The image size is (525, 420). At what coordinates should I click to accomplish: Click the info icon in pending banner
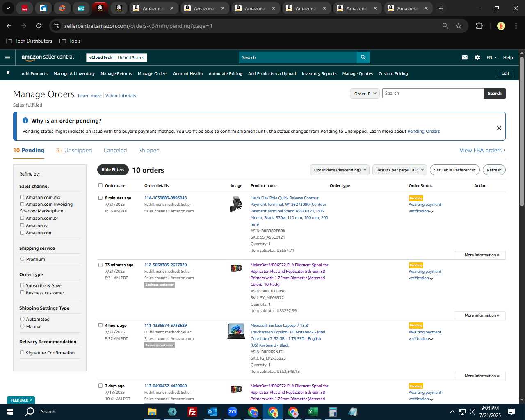coord(25,121)
